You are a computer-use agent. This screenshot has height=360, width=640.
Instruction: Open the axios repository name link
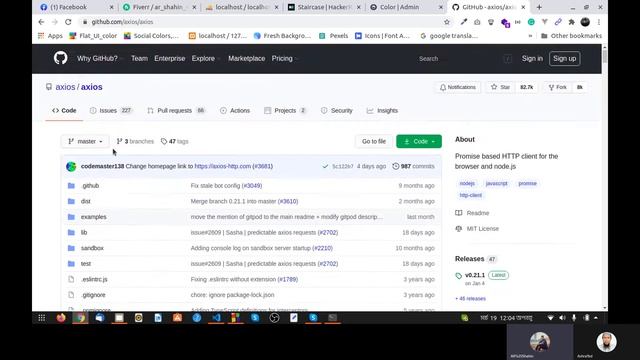pos(91,87)
